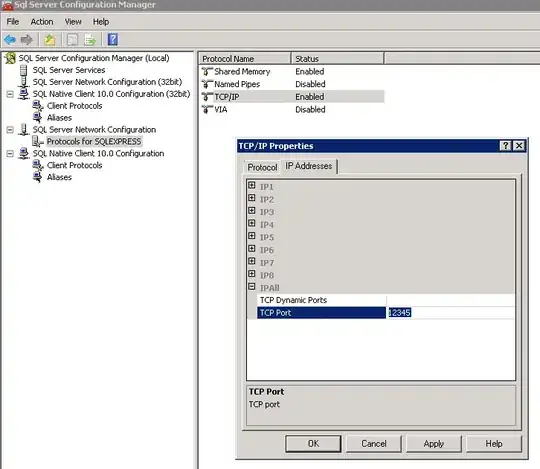Click the Apply button
The height and width of the screenshot is (469, 540).
434,444
